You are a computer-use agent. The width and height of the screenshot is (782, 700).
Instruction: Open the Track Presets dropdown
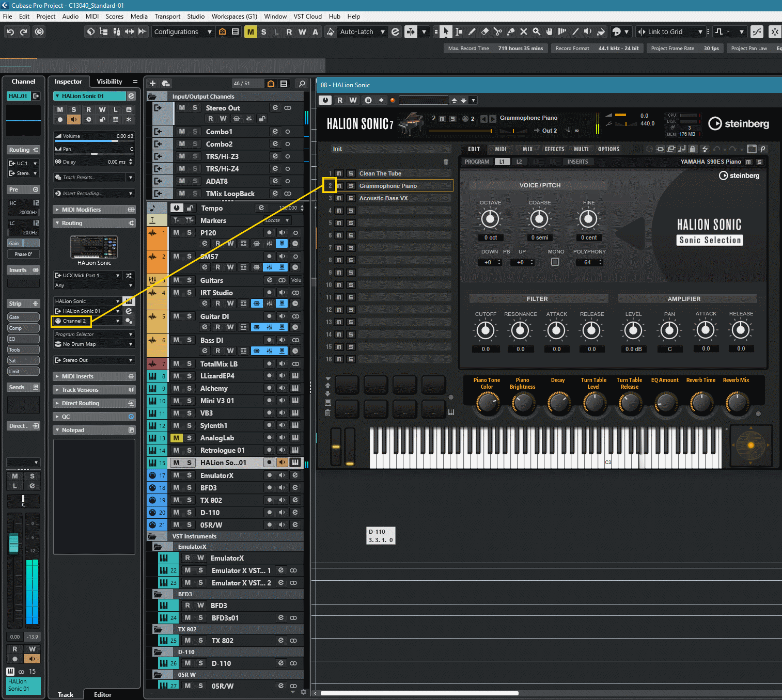(x=94, y=178)
